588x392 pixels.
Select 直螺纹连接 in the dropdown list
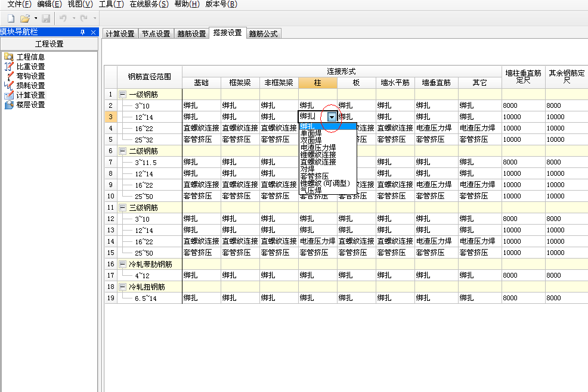pos(328,162)
